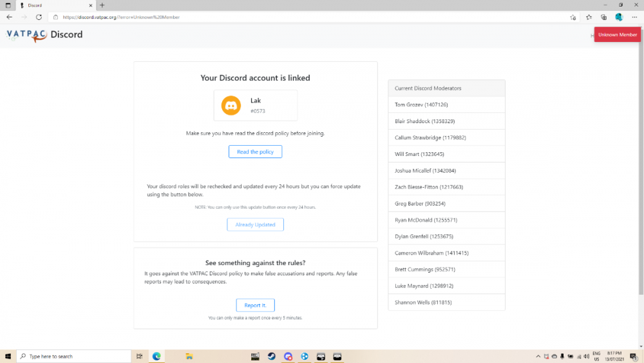Click the ENG US language indicator
This screenshot has height=363, width=644.
[596, 357]
